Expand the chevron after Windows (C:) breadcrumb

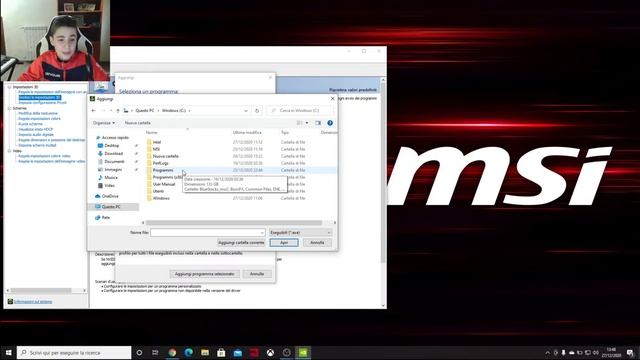[189, 111]
